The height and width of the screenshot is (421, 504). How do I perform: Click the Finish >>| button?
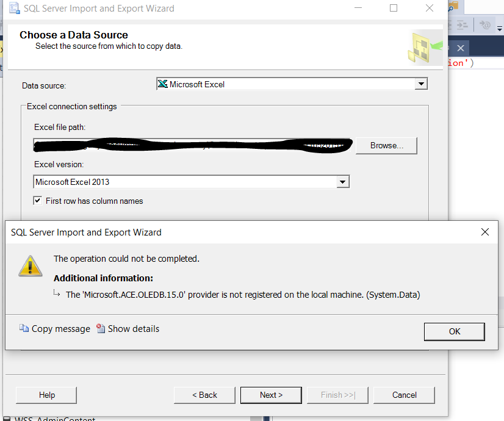pyautogui.click(x=337, y=395)
